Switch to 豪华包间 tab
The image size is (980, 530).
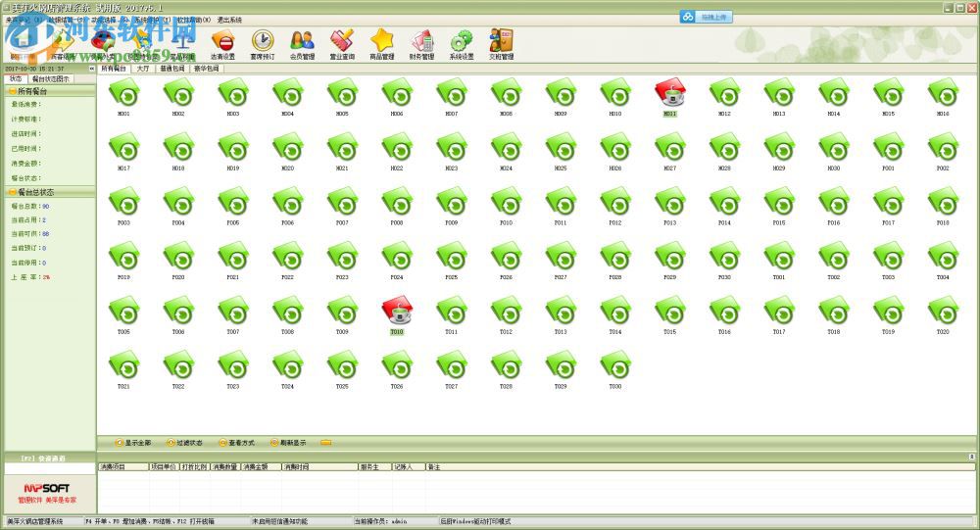click(206, 69)
